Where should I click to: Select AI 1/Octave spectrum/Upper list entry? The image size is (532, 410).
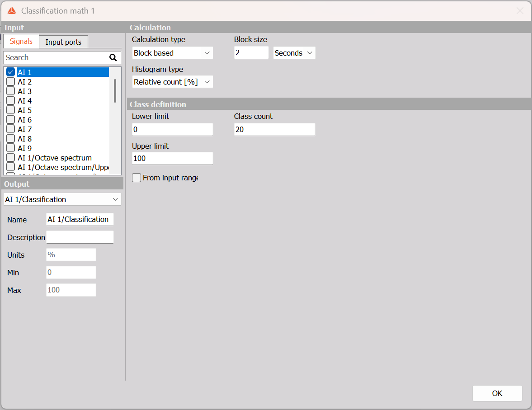coord(63,167)
